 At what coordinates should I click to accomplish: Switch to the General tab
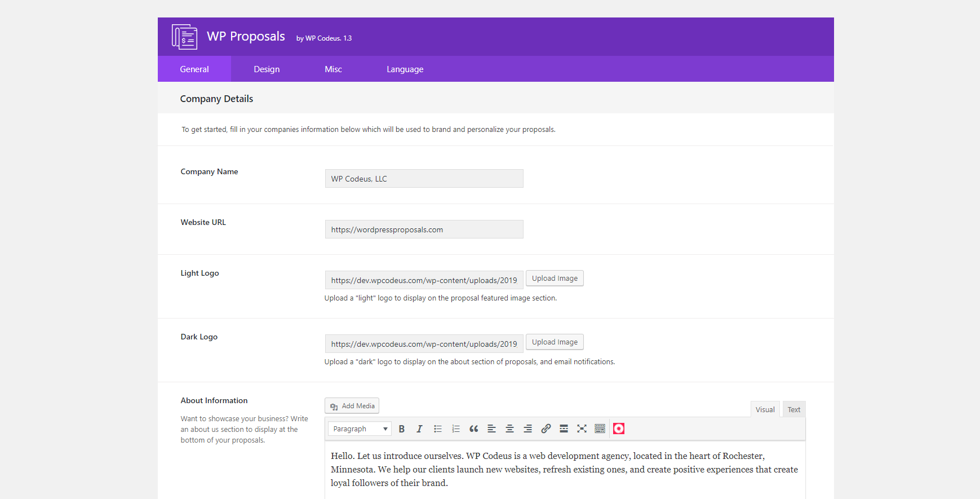click(x=194, y=69)
